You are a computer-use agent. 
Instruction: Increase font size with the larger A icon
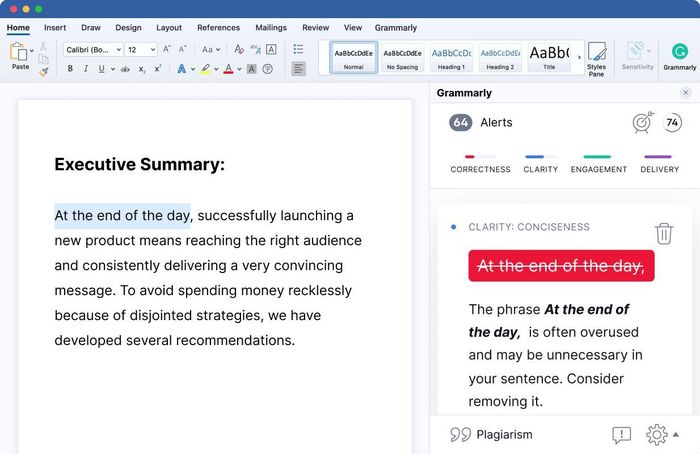click(x=167, y=49)
